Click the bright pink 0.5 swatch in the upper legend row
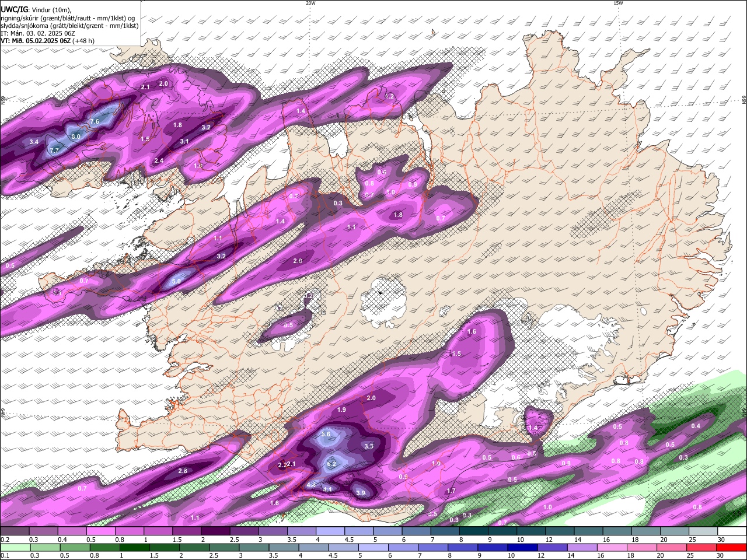Image resolution: width=747 pixels, height=560 pixels. click(x=100, y=531)
